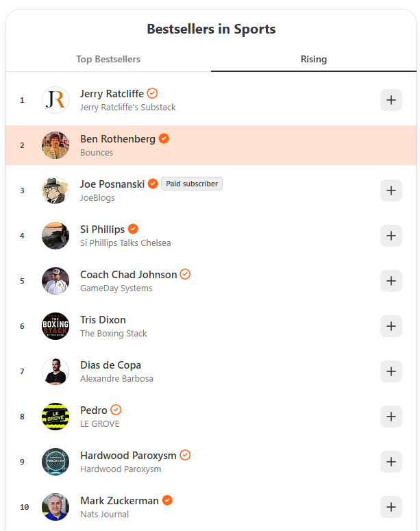
Task: Select the Rising tab
Action: pos(314,59)
